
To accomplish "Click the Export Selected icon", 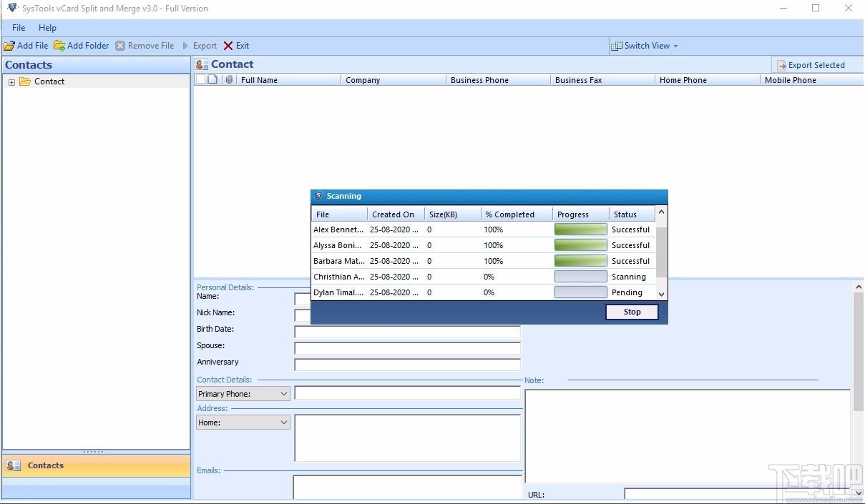I will point(781,65).
